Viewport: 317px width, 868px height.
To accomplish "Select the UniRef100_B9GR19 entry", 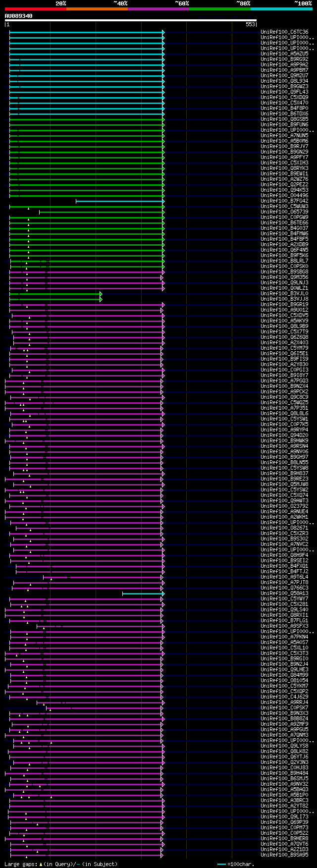I will click(284, 305).
